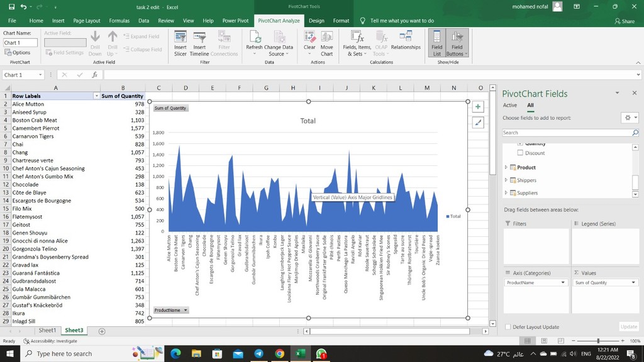644x362 pixels.
Task: Click the Sum of Quantity chart field button
Action: tap(170, 108)
